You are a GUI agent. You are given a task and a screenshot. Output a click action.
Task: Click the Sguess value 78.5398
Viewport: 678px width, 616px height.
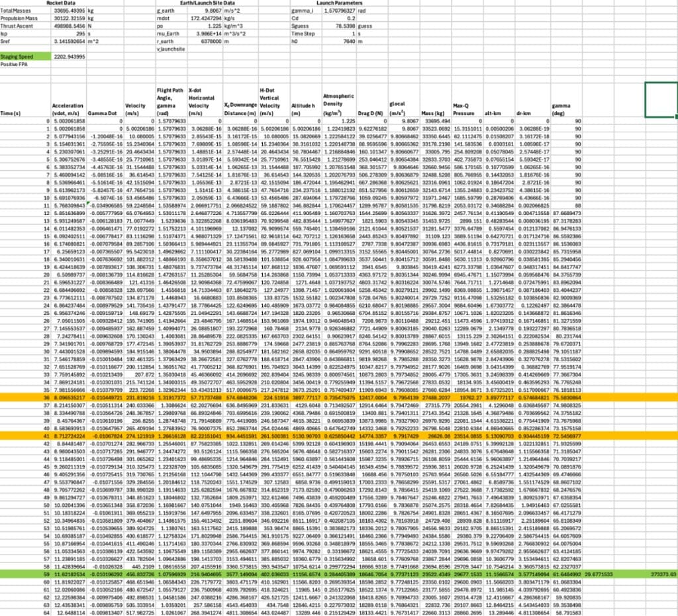click(x=345, y=26)
